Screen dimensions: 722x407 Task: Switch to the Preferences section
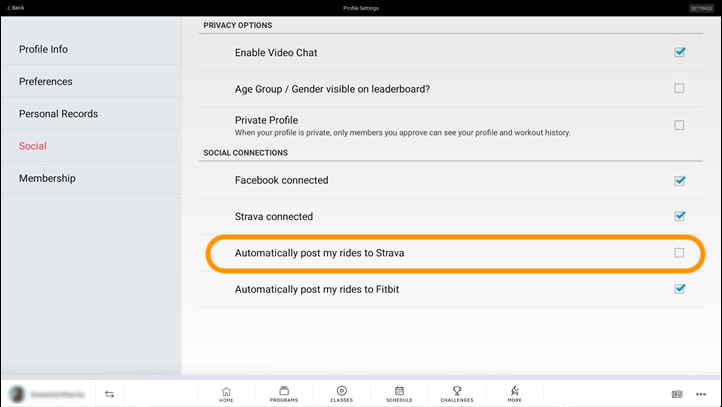click(x=46, y=81)
